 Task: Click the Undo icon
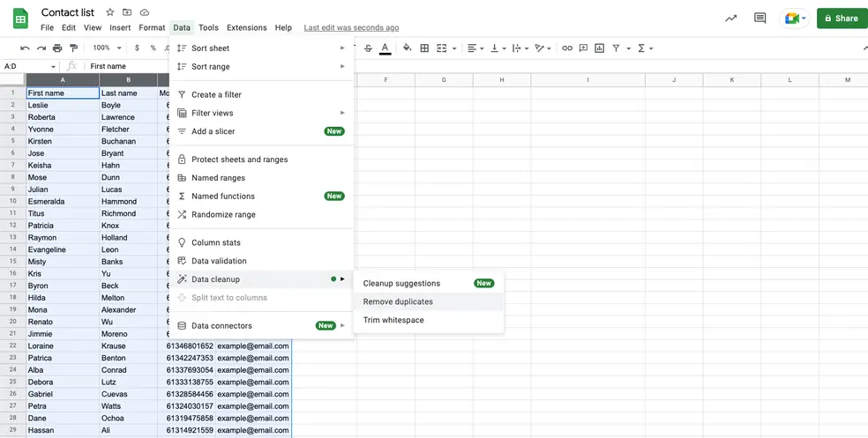click(x=25, y=48)
